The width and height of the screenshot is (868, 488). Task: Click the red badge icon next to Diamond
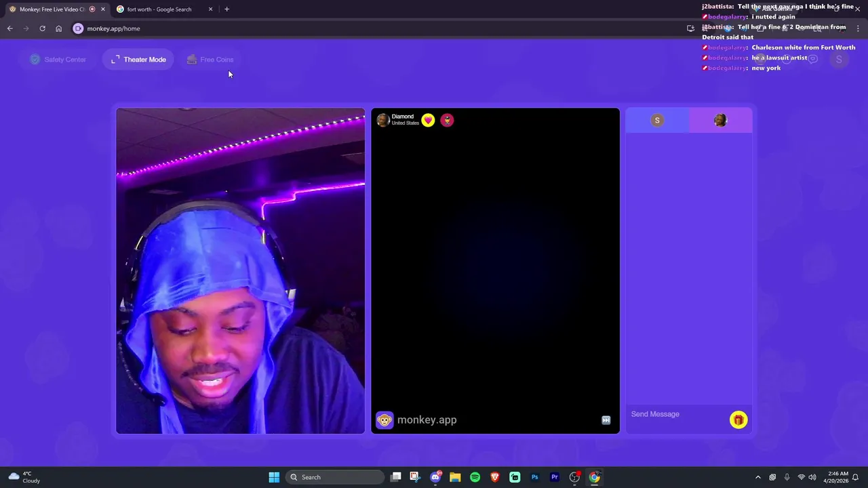447,120
